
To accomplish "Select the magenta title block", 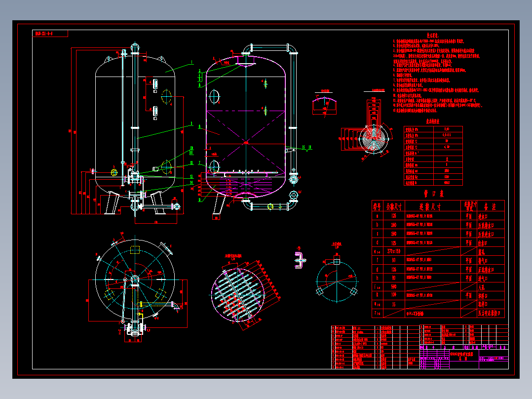I will [464, 357].
